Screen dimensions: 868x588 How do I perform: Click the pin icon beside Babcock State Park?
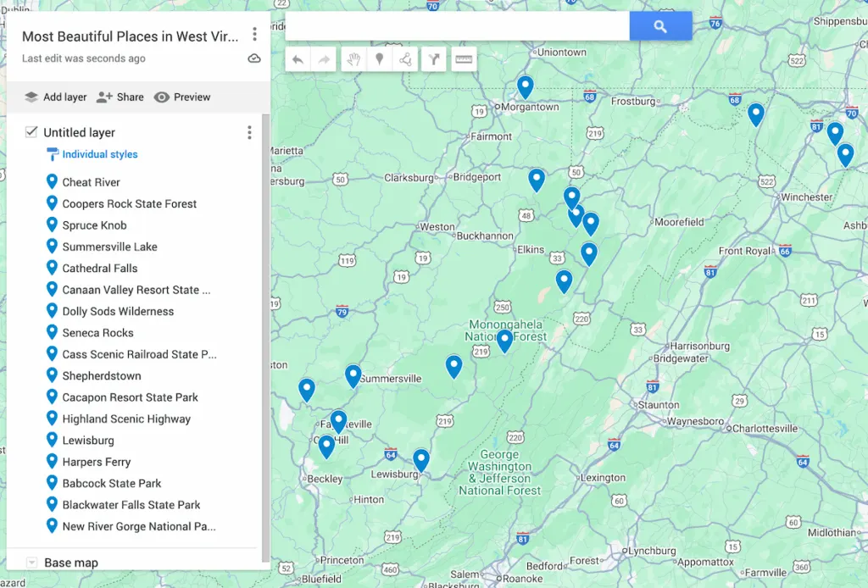point(52,482)
